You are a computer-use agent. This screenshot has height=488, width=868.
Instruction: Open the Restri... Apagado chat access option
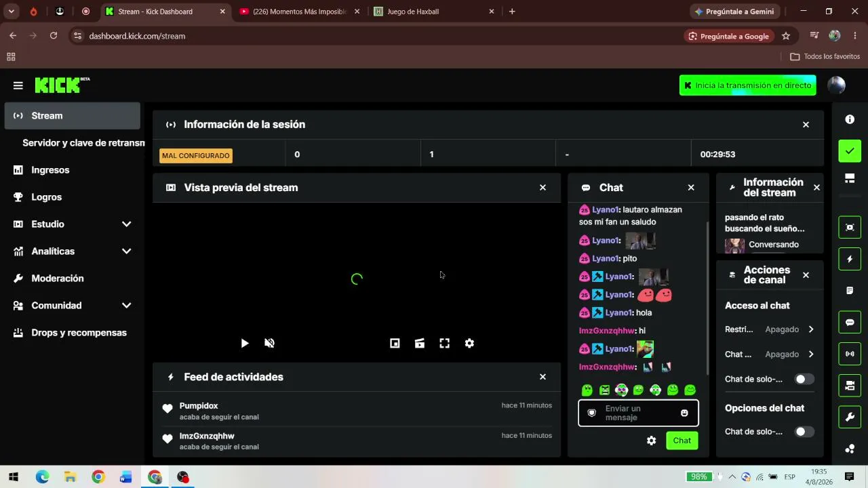click(769, 329)
